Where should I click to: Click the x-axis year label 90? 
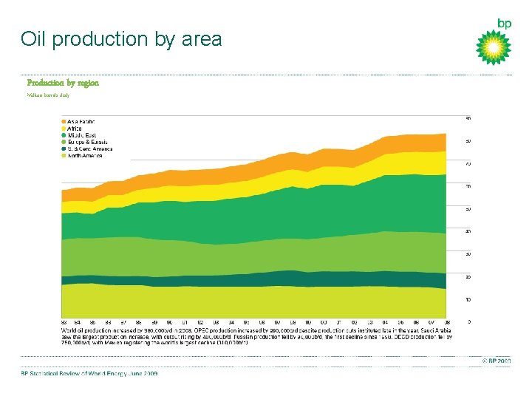coord(170,322)
